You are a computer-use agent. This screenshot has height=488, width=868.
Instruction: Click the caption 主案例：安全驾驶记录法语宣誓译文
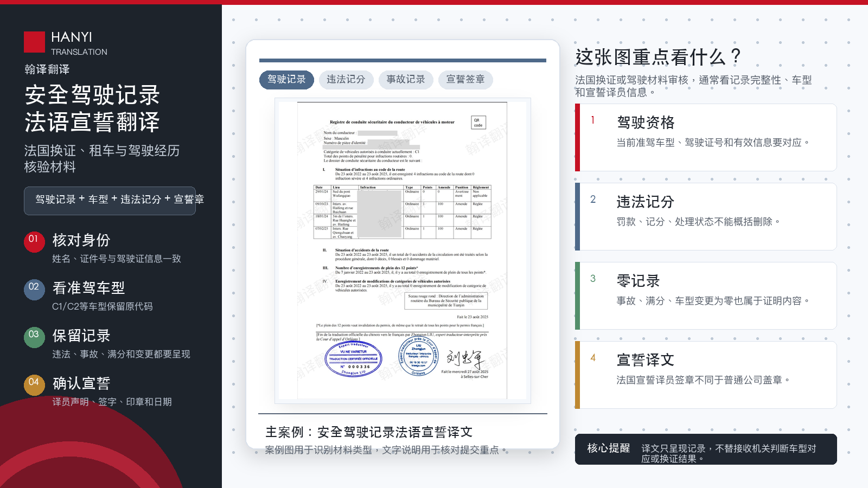(369, 432)
